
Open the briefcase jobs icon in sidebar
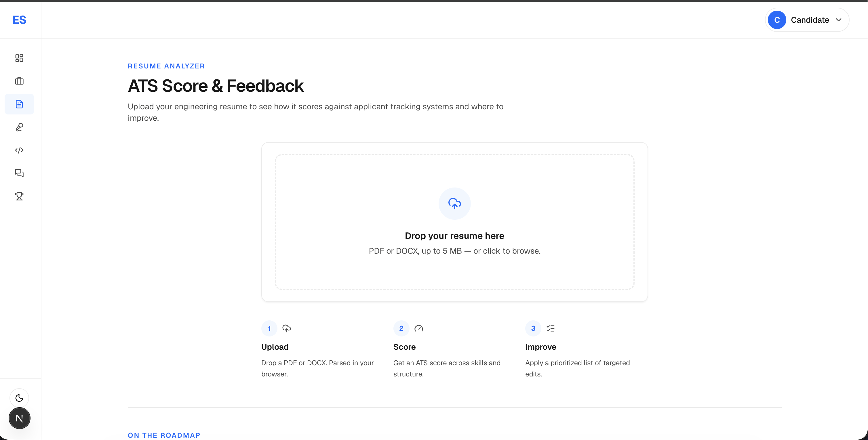coord(19,81)
